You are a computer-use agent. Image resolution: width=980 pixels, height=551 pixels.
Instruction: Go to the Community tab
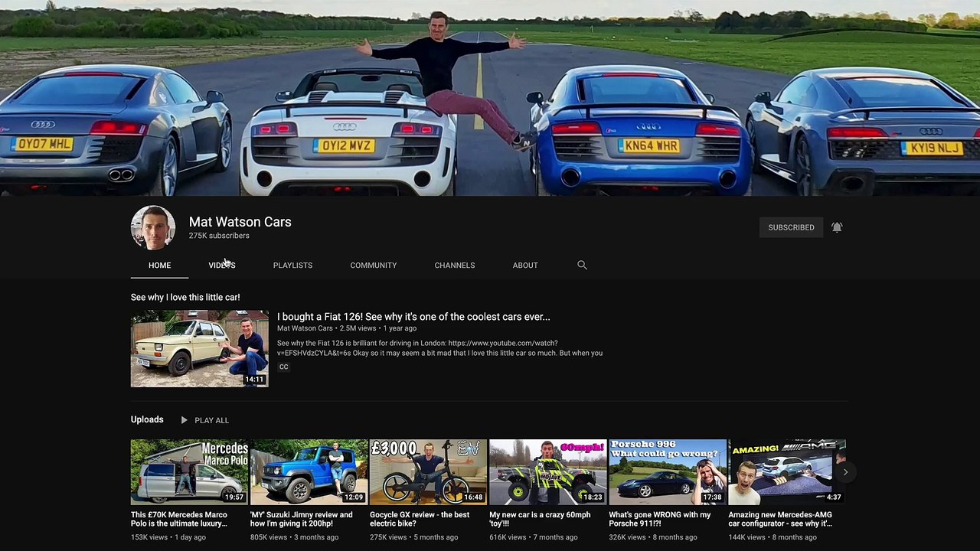(373, 265)
